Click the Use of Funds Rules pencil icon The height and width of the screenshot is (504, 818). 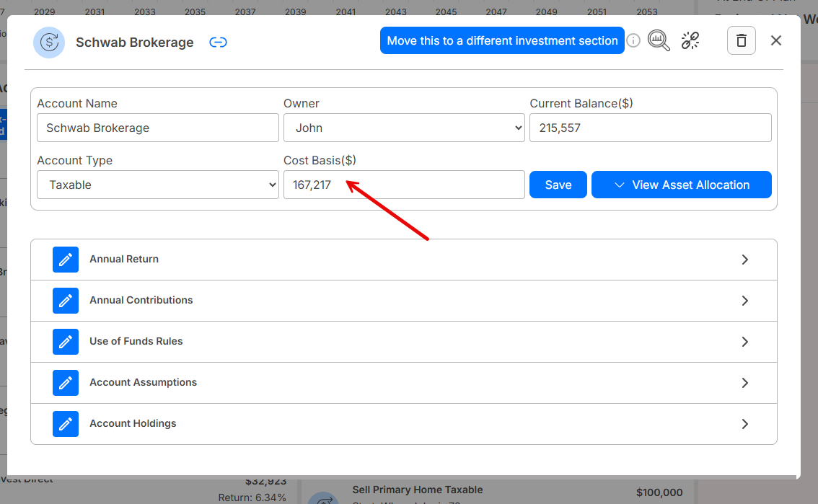pyautogui.click(x=66, y=342)
